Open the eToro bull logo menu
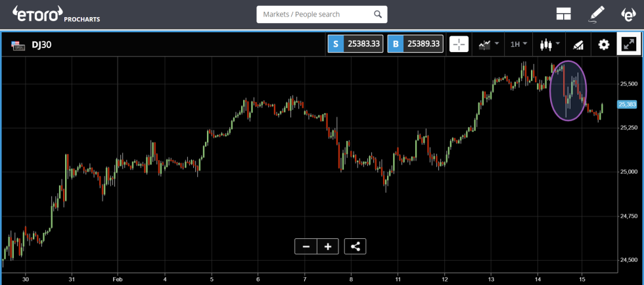The height and width of the screenshot is (285, 644). click(628, 14)
